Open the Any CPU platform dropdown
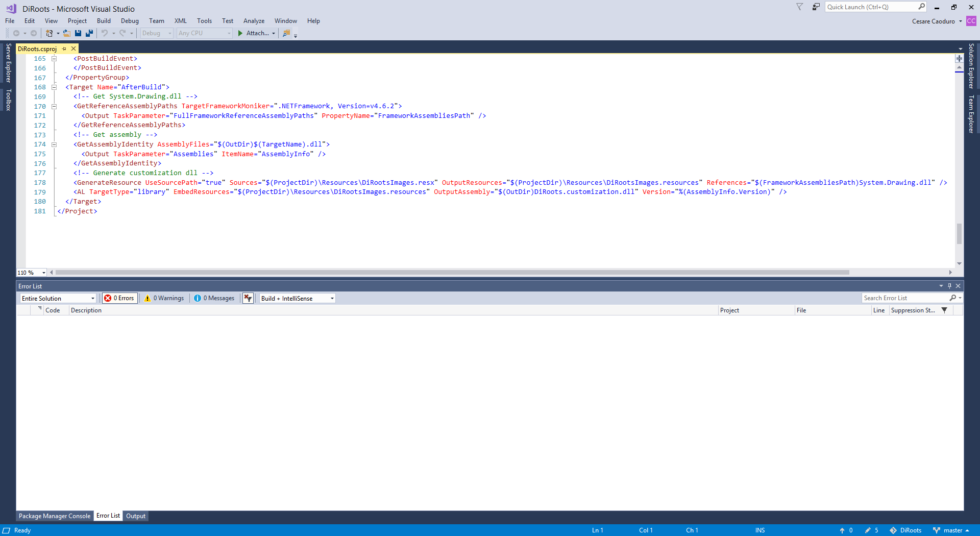 click(204, 33)
